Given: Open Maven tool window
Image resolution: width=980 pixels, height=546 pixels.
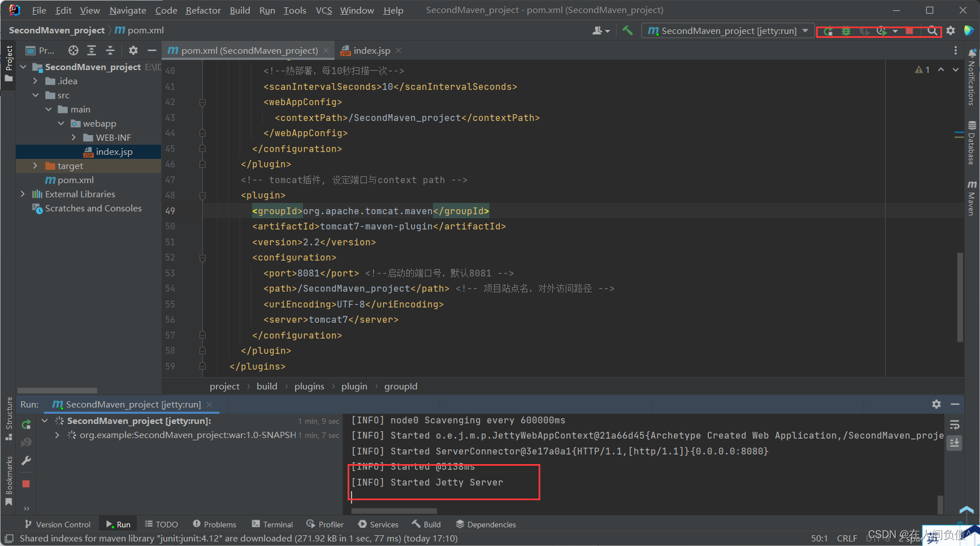Looking at the screenshot, I should click(x=972, y=198).
